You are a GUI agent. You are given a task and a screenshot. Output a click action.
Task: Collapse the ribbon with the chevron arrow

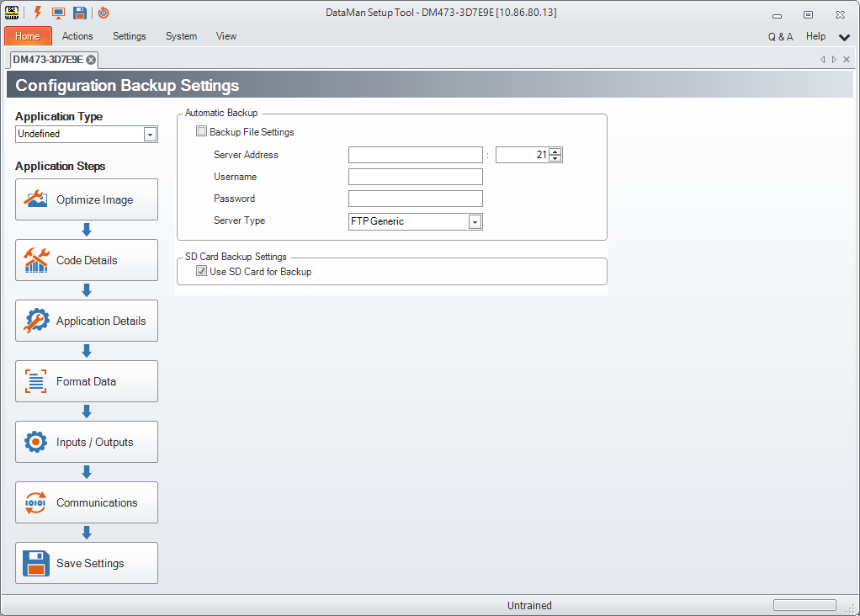pos(844,37)
